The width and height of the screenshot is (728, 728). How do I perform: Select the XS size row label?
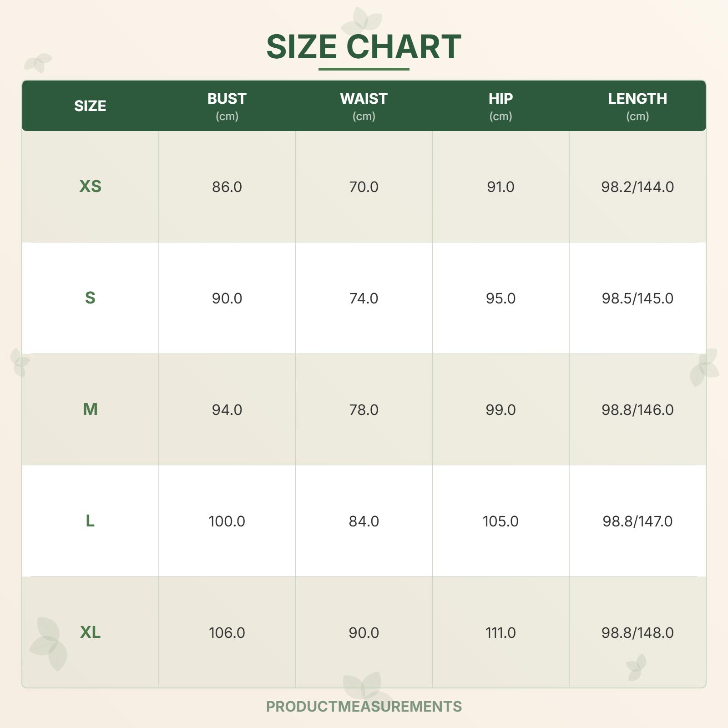coord(90,186)
